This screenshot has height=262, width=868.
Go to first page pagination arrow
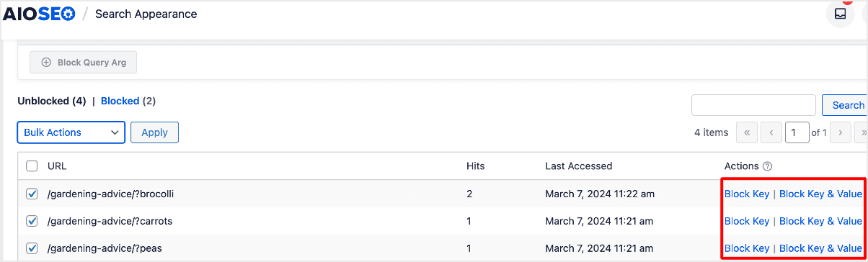pos(747,132)
